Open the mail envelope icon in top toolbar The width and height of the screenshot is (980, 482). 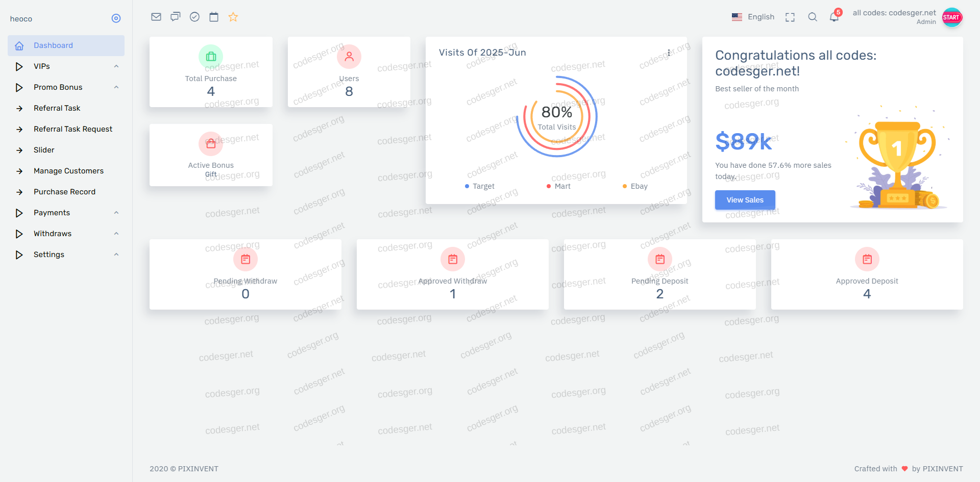point(156,17)
